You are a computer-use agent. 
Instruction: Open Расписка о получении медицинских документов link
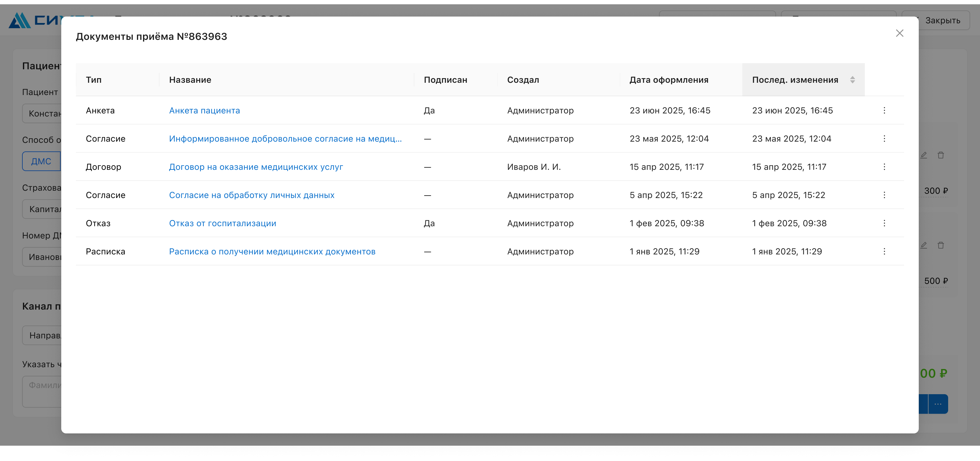click(272, 251)
